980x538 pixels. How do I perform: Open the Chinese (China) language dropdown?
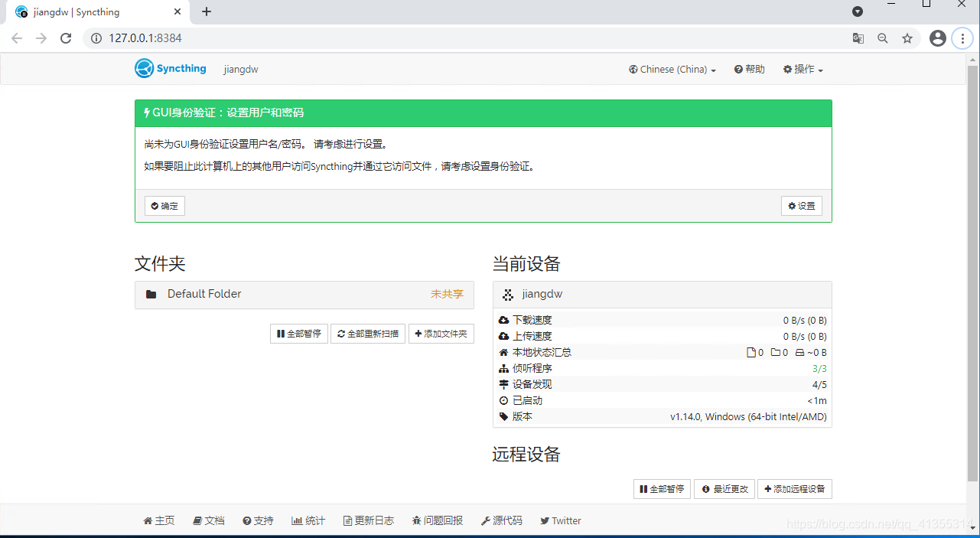pyautogui.click(x=672, y=69)
